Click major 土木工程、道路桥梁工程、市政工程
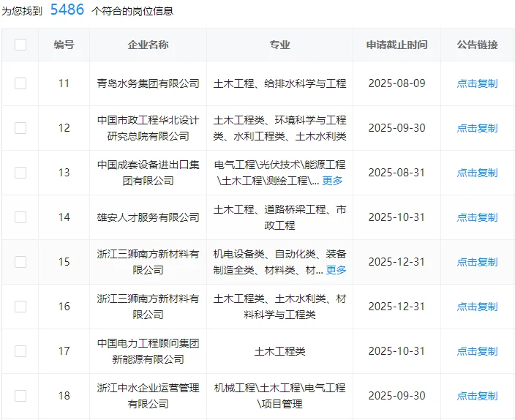The image size is (515, 420). [x=280, y=217]
